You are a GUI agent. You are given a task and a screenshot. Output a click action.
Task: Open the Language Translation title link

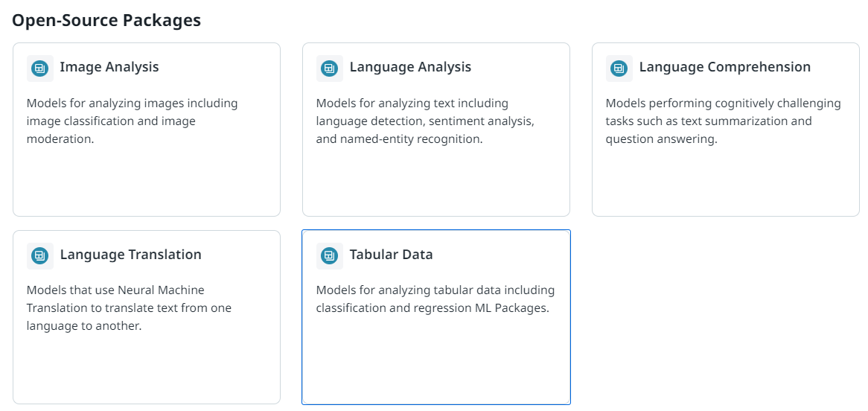[x=130, y=255]
